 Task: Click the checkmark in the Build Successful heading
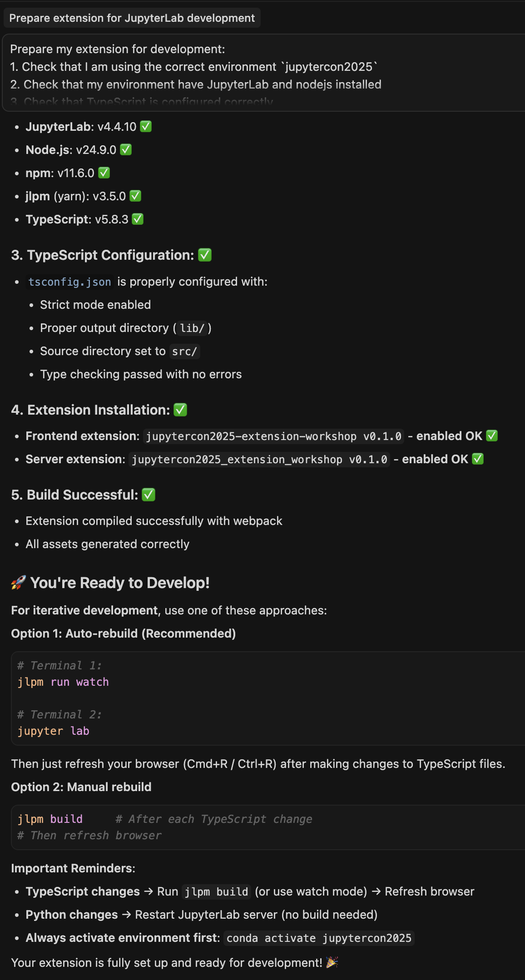149,495
